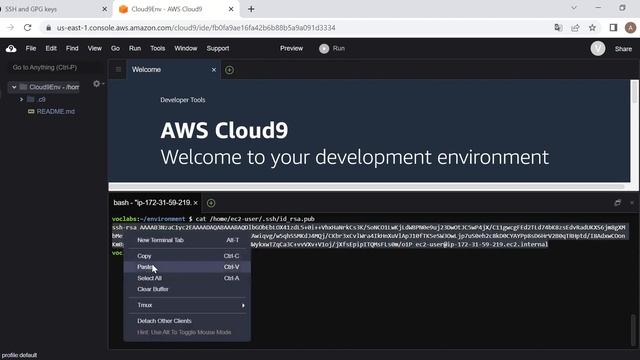Viewport: 640px width, 360px height.
Task: Close the terminal panel
Action: 632,203
